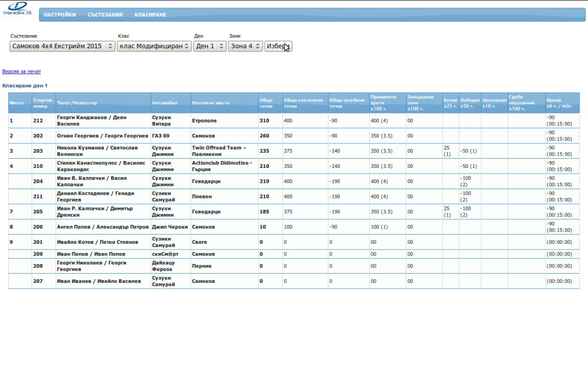
Task: Click the Автомобил column header
Action: click(x=165, y=103)
